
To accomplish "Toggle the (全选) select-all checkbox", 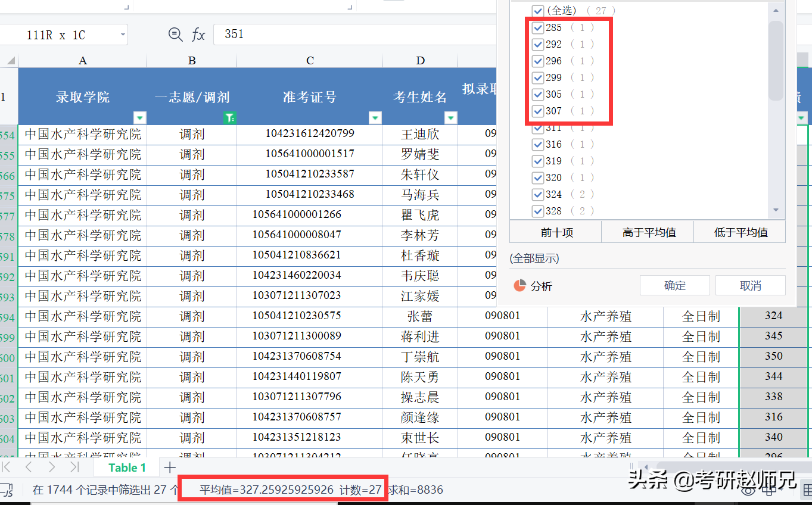I will coord(538,10).
